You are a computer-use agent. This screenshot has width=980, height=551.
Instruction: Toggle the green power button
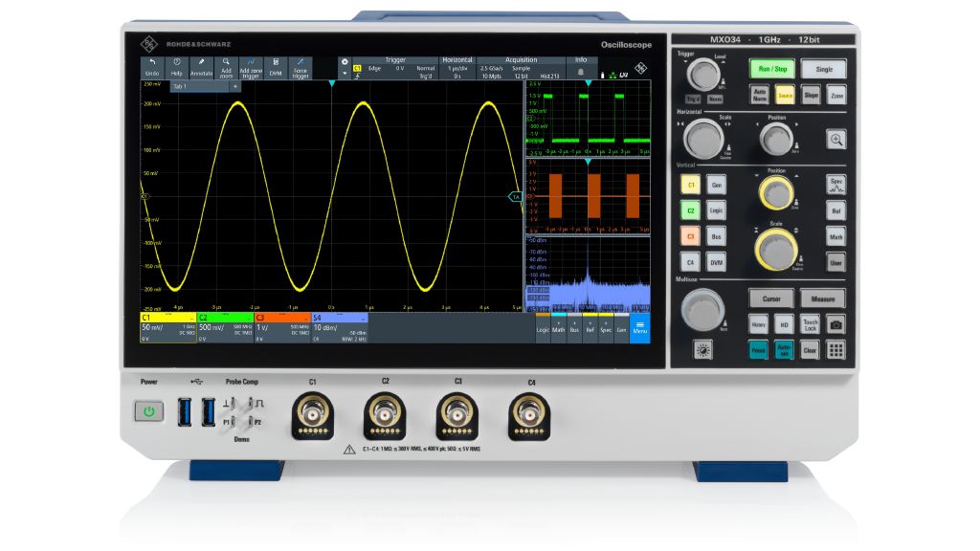[x=148, y=412]
